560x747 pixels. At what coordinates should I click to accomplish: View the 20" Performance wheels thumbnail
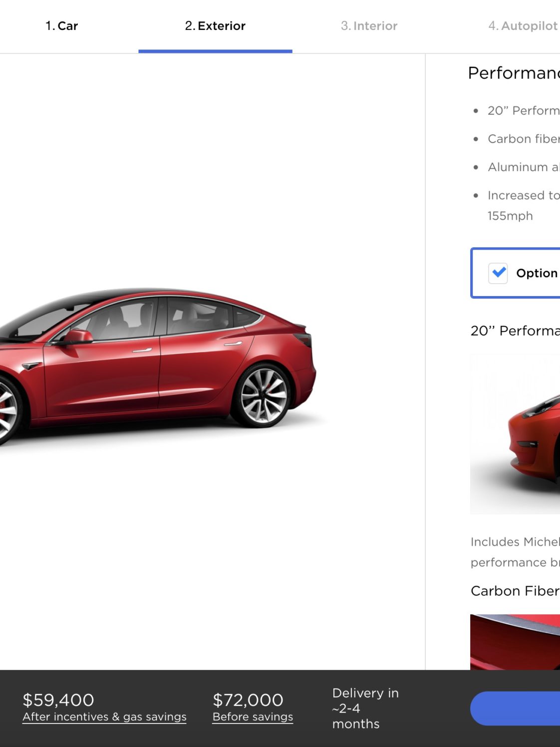pos(515,434)
